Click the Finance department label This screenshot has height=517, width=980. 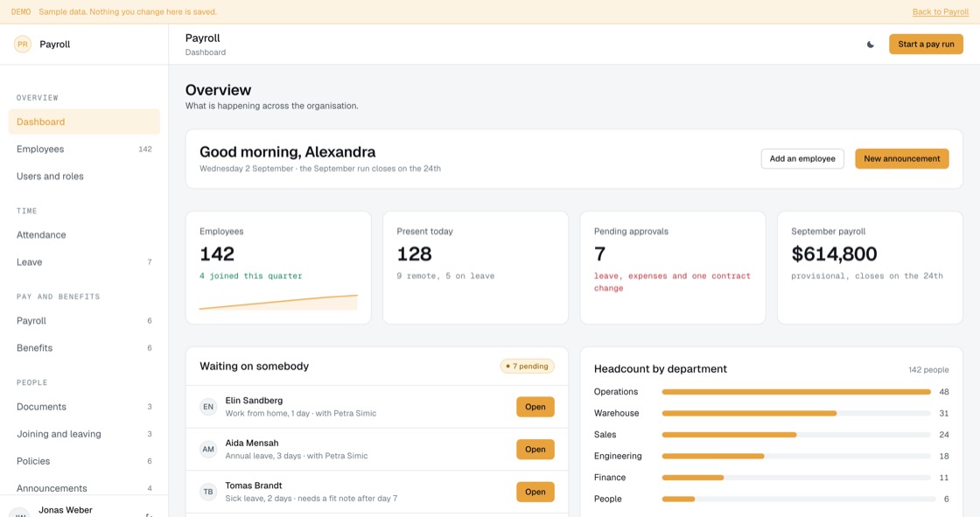[609, 478]
